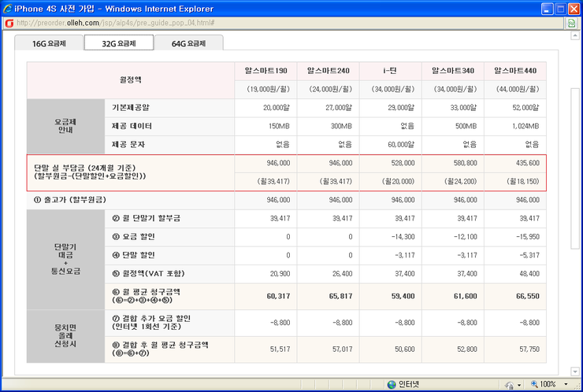The height and width of the screenshot is (392, 583).
Task: Click the 알스마트440 column header
Action: (515, 71)
